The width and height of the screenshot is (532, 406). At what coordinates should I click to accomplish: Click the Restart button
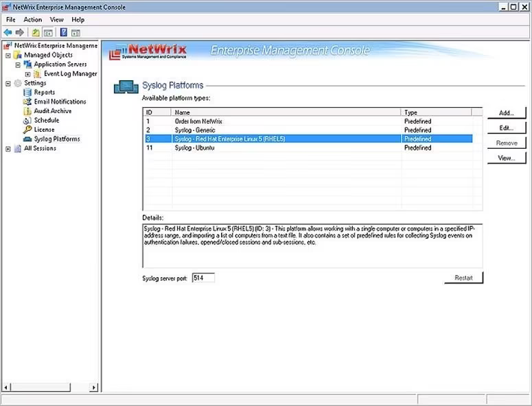pyautogui.click(x=463, y=278)
